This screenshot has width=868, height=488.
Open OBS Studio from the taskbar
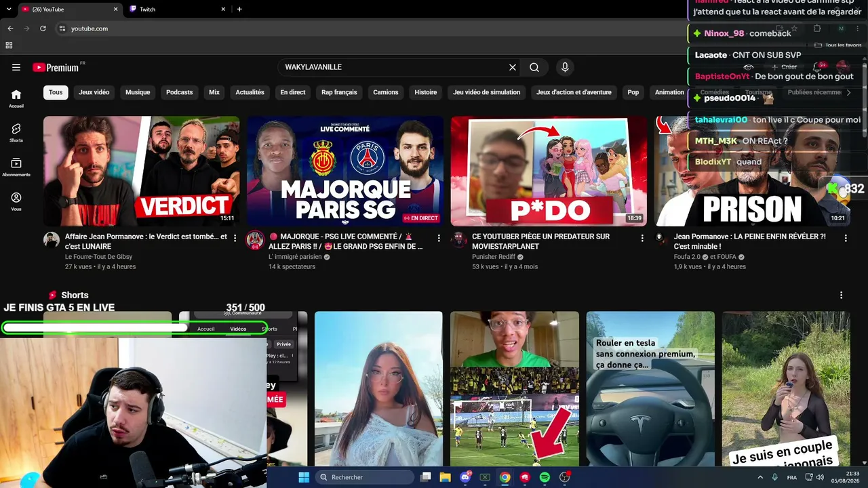click(x=564, y=477)
